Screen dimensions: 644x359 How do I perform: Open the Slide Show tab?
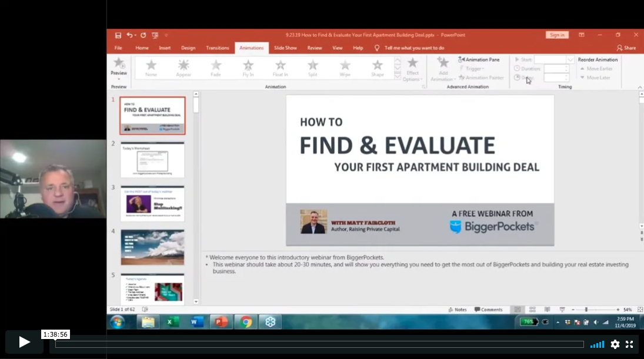click(x=285, y=48)
